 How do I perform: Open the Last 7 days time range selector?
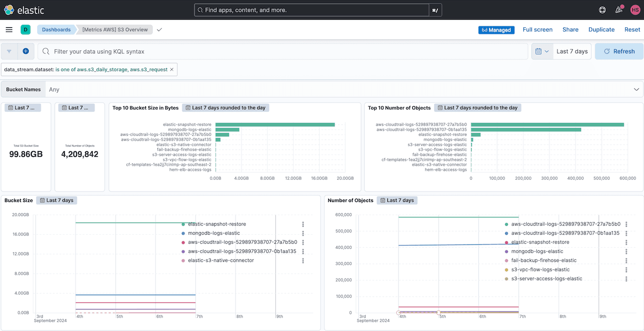pos(572,51)
